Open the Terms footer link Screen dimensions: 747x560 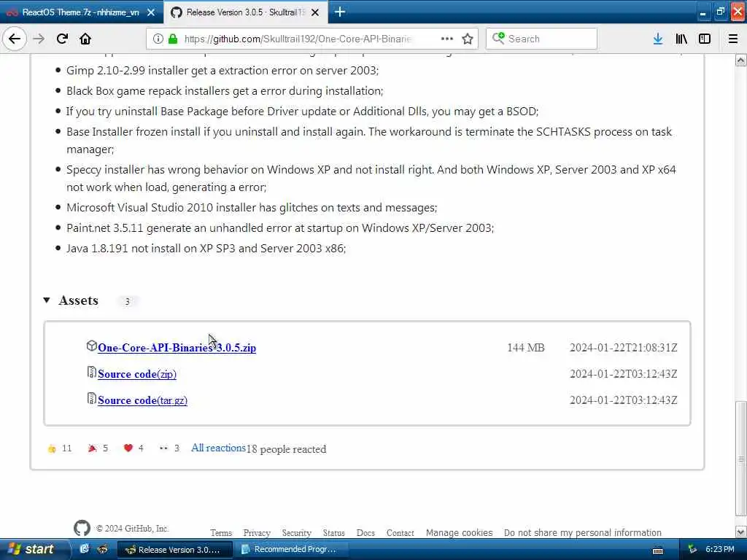pos(221,533)
